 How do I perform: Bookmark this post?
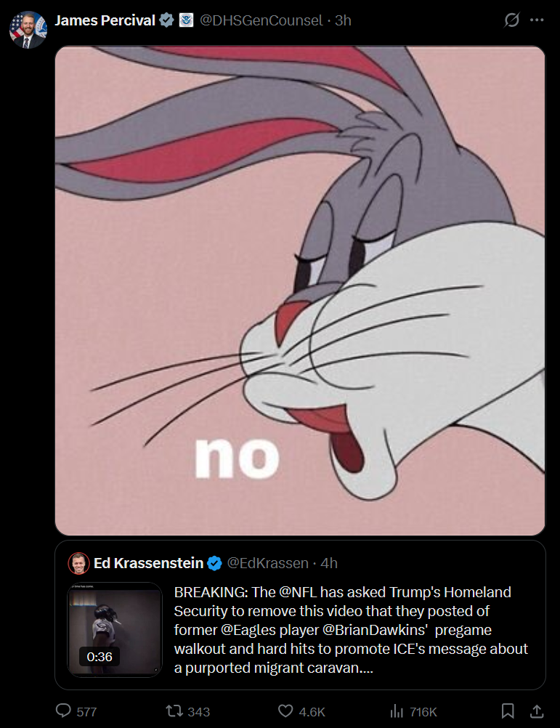pyautogui.click(x=508, y=711)
